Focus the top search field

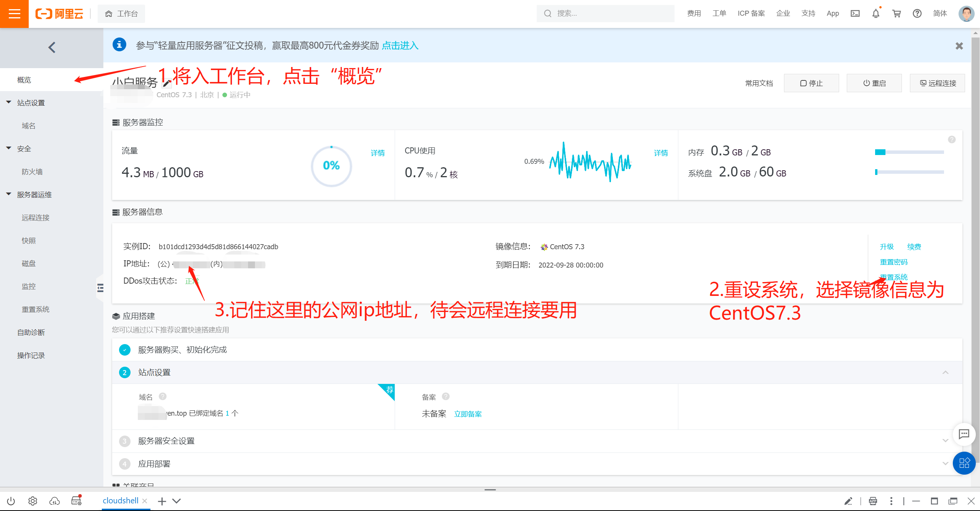(605, 14)
